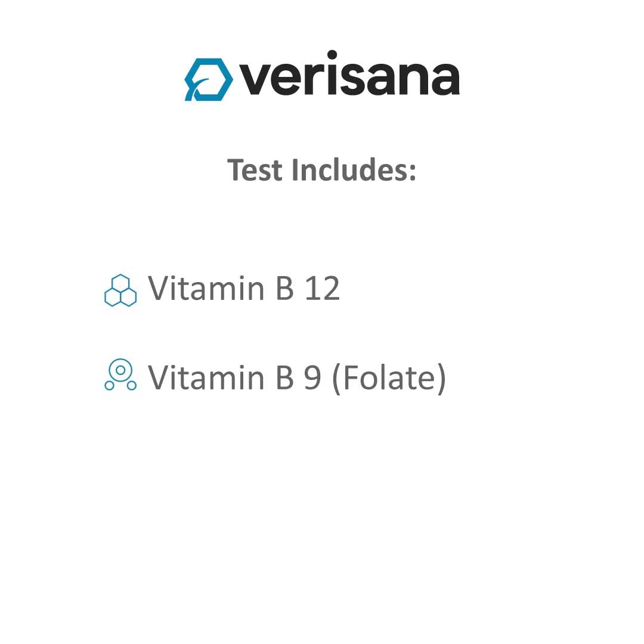This screenshot has width=644, height=644.
Task: Click the word "(Folate)"
Action: click(389, 378)
